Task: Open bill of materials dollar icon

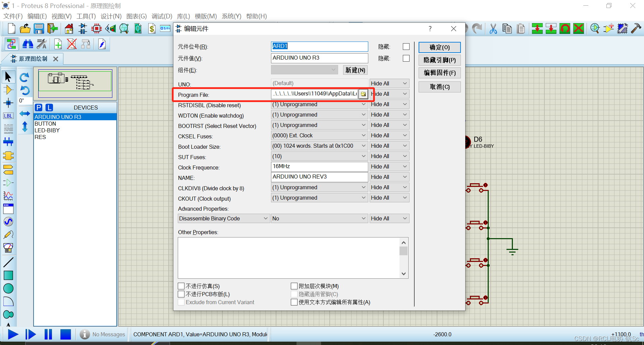Action: pyautogui.click(x=152, y=29)
